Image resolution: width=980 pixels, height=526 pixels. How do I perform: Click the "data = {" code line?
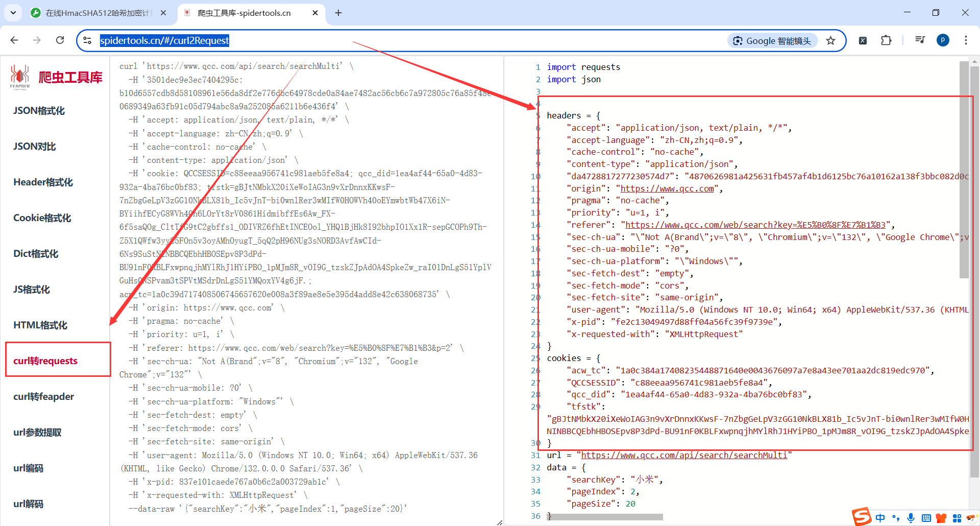566,467
